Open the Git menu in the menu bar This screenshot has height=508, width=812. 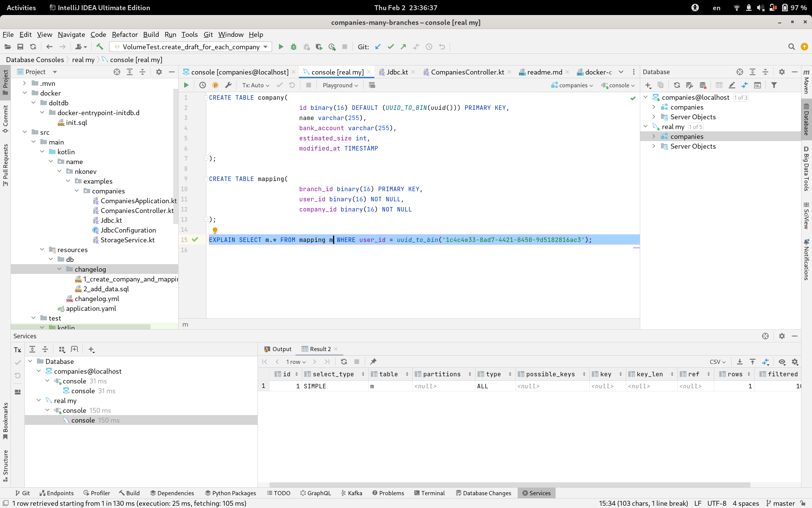click(x=208, y=34)
